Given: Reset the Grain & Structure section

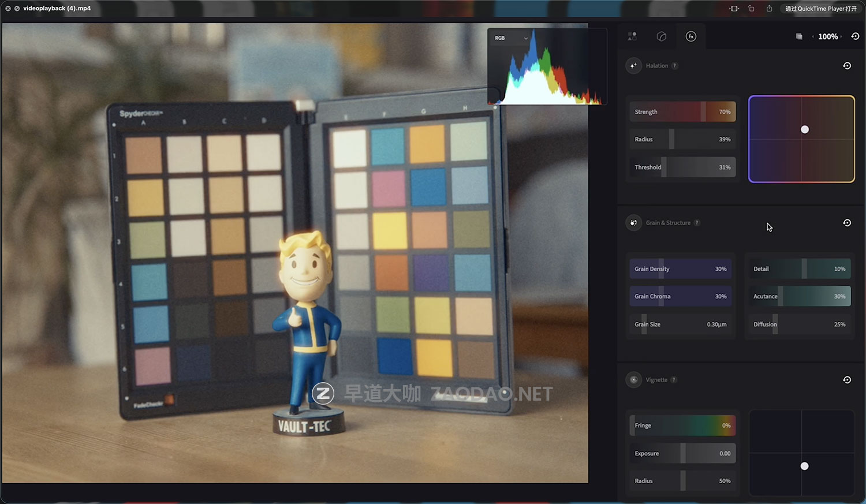Looking at the screenshot, I should [847, 223].
